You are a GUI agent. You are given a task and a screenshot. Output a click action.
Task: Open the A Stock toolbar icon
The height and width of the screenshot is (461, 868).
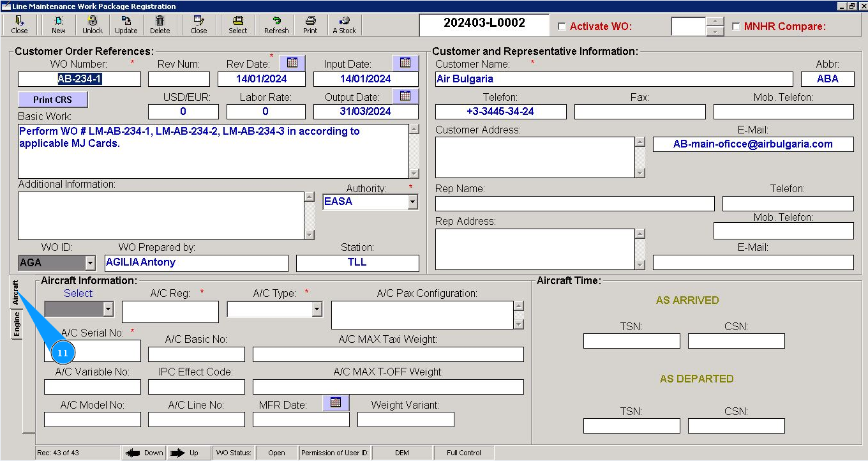(345, 24)
